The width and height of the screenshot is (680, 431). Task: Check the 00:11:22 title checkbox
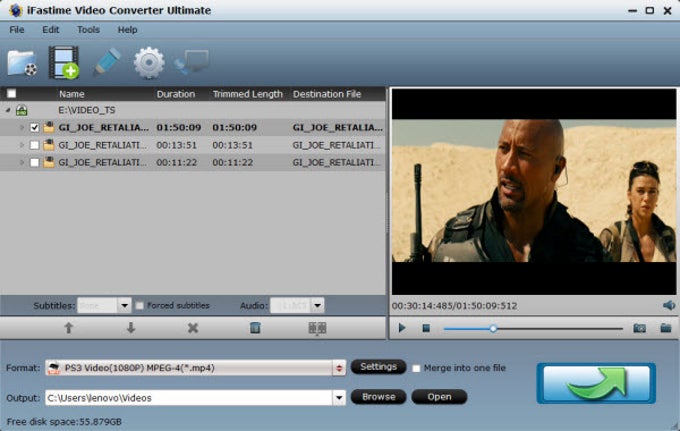coord(35,162)
